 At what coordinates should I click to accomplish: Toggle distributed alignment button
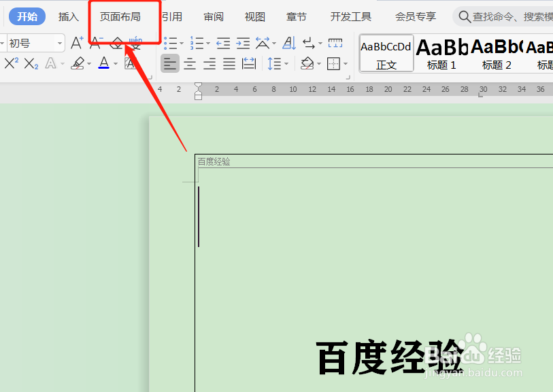coord(249,64)
